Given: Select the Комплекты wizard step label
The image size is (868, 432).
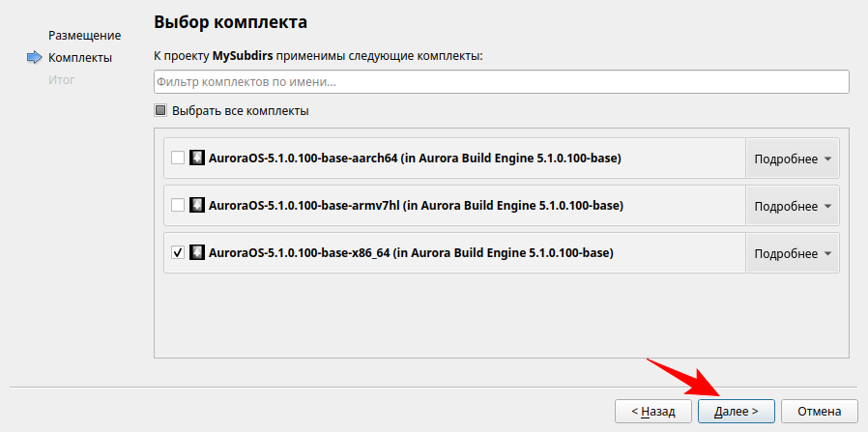Looking at the screenshot, I should [79, 58].
